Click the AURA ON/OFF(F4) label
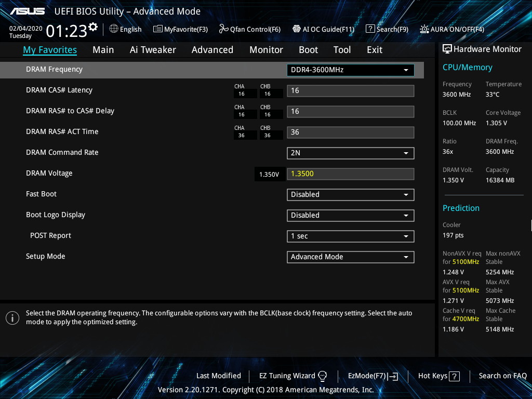Screen dimensions: 532x399 click(457, 30)
